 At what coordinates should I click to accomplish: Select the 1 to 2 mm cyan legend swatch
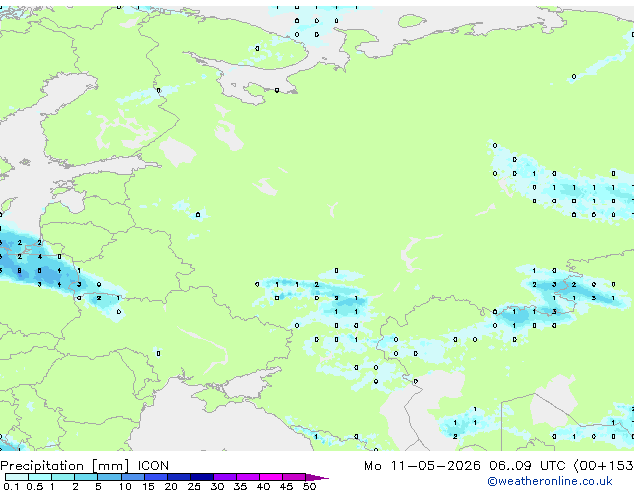pos(63,477)
